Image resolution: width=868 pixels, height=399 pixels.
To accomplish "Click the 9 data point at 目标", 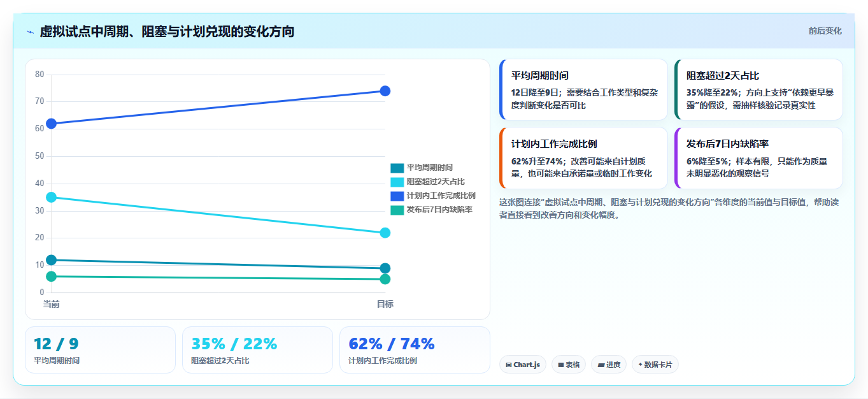I will pyautogui.click(x=385, y=268).
